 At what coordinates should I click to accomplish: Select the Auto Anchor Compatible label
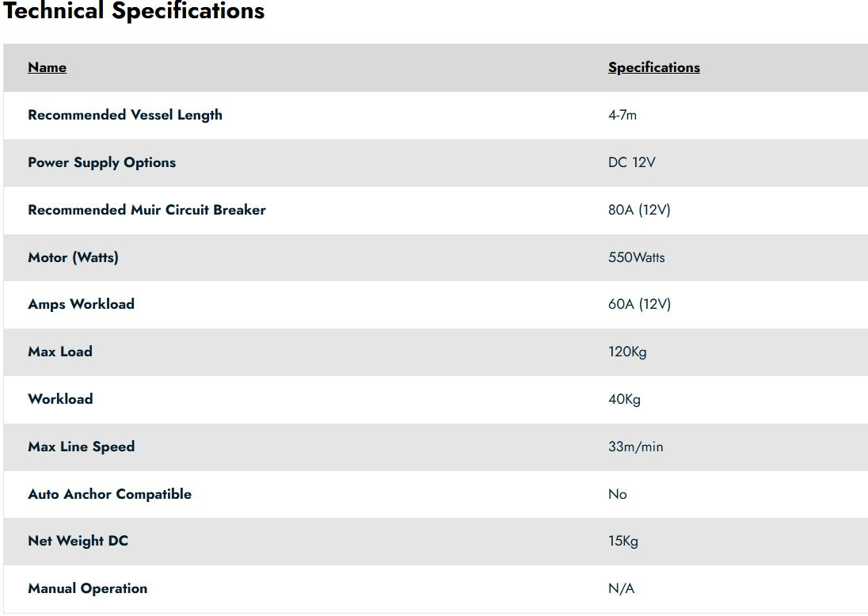point(109,494)
